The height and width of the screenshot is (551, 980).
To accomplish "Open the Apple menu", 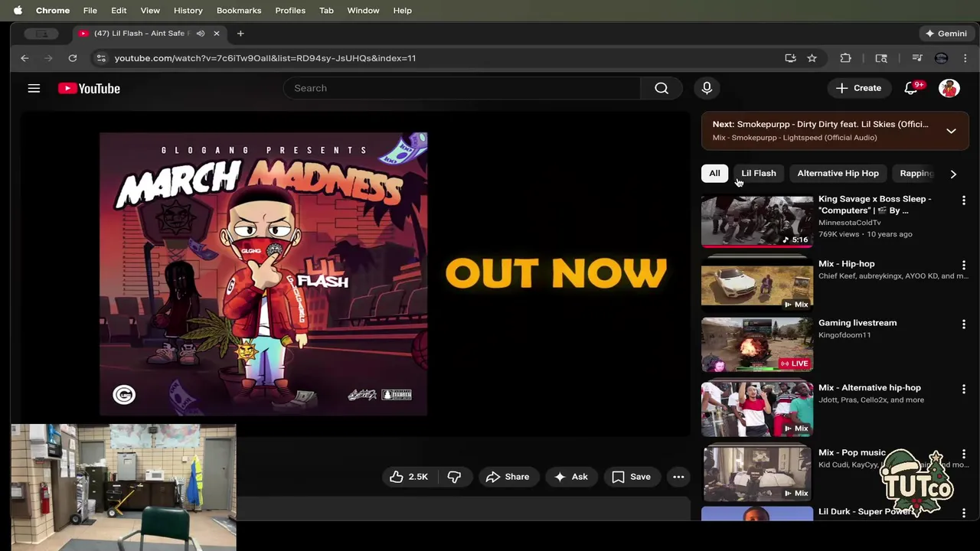I will [18, 11].
